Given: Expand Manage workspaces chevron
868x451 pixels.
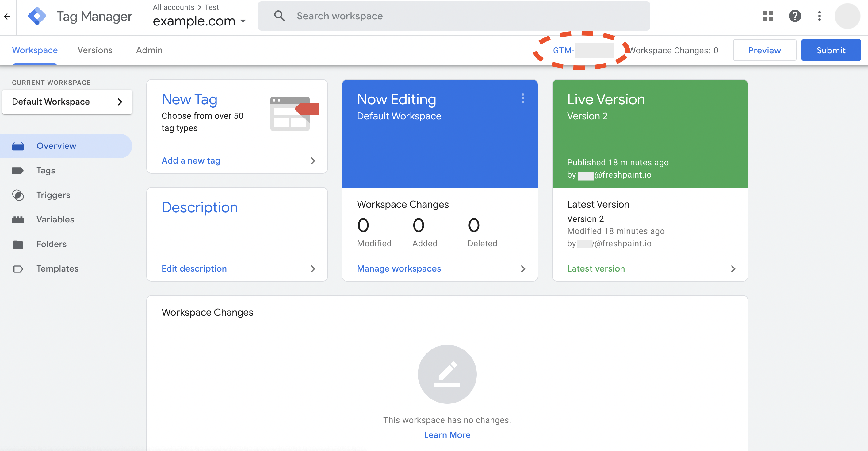Looking at the screenshot, I should [523, 269].
